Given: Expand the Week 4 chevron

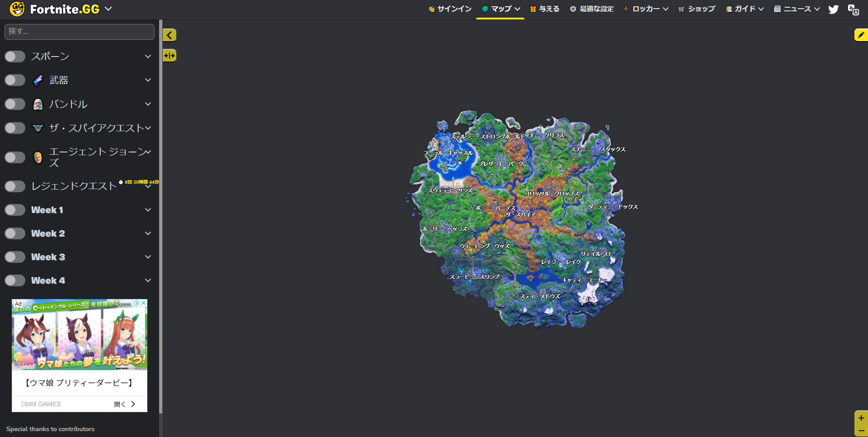Looking at the screenshot, I should coord(148,280).
